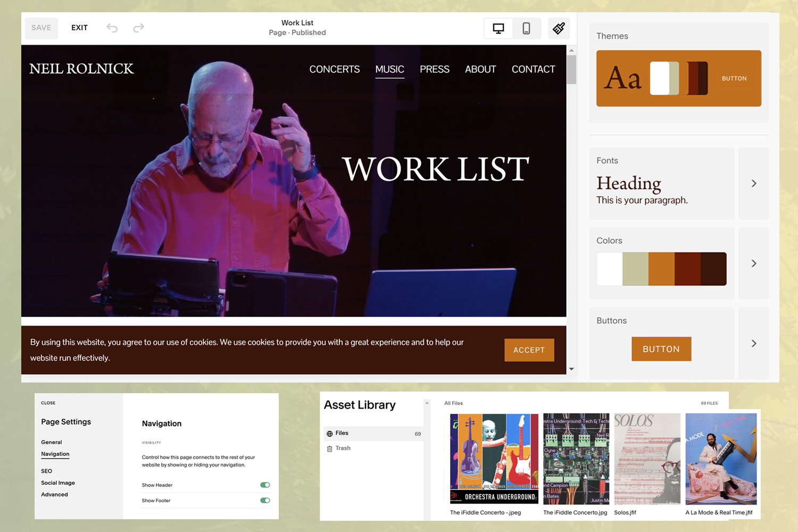The height and width of the screenshot is (532, 798).
Task: Click the dark red swatch in Colors palette
Action: click(687, 269)
